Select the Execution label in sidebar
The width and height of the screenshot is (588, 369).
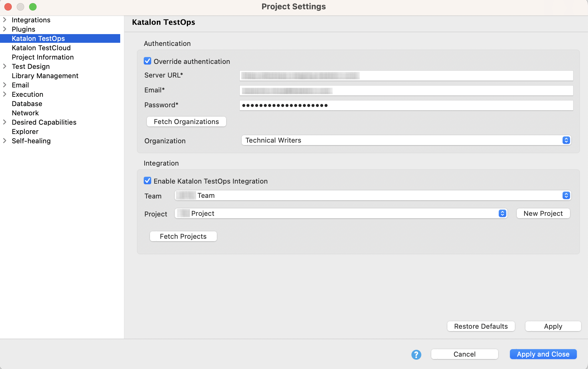point(28,94)
